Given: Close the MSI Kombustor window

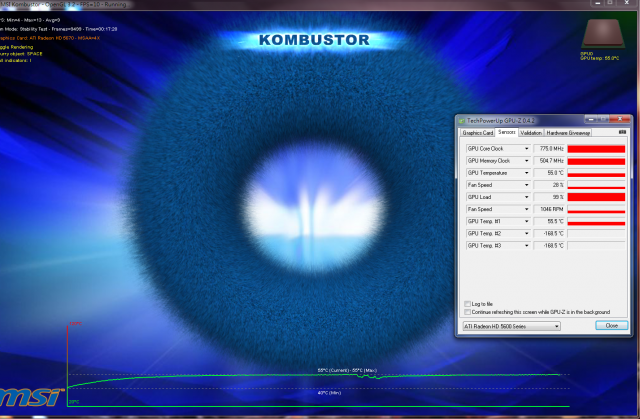Looking at the screenshot, I should 627,3.
